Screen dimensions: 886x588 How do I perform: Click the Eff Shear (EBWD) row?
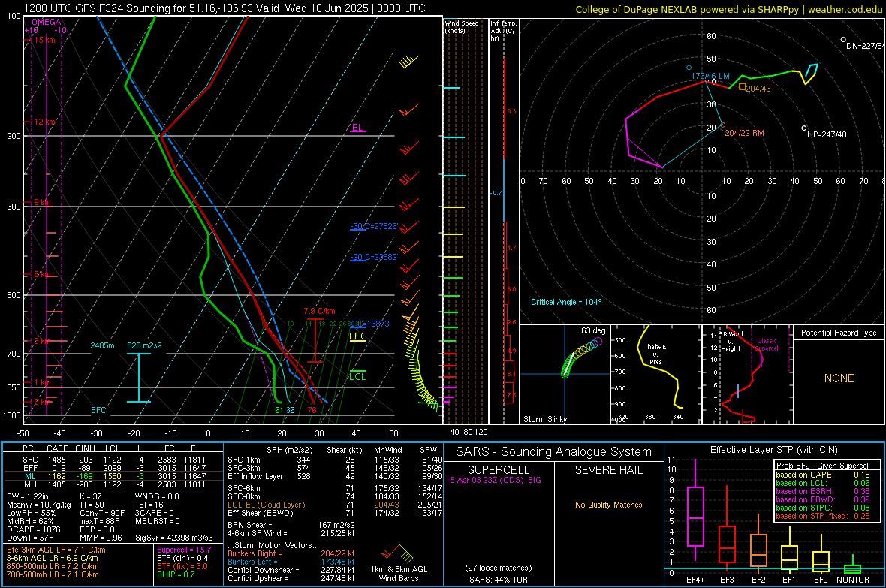[x=335, y=514]
